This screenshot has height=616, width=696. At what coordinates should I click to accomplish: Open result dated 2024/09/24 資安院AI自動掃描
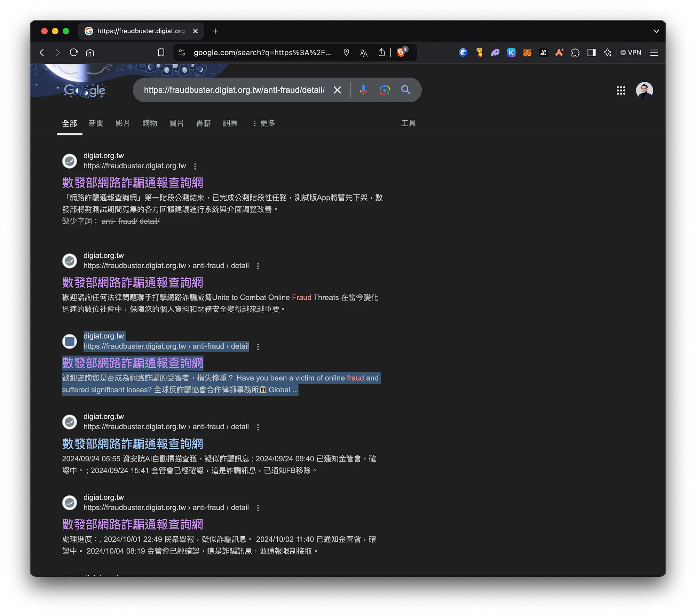[x=133, y=444]
